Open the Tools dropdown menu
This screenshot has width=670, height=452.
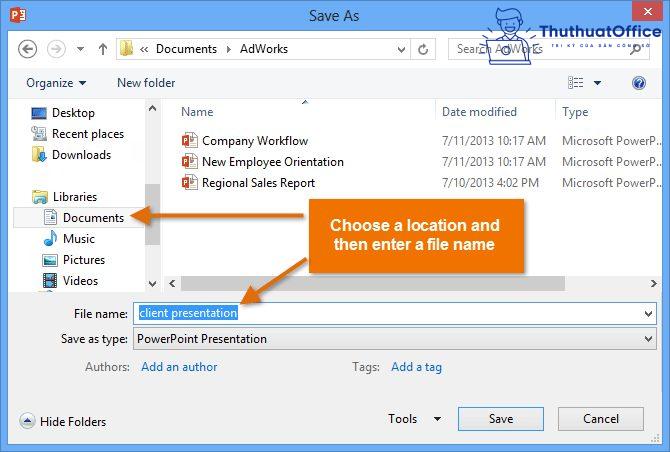414,419
